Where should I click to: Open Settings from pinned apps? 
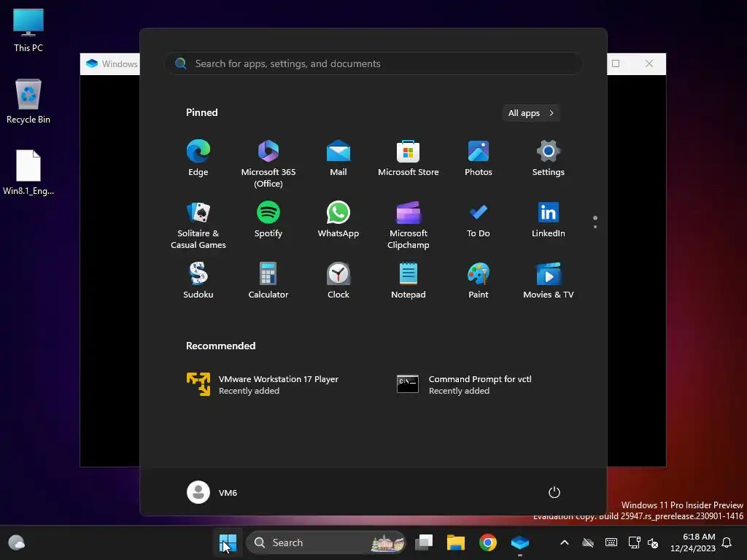(549, 158)
